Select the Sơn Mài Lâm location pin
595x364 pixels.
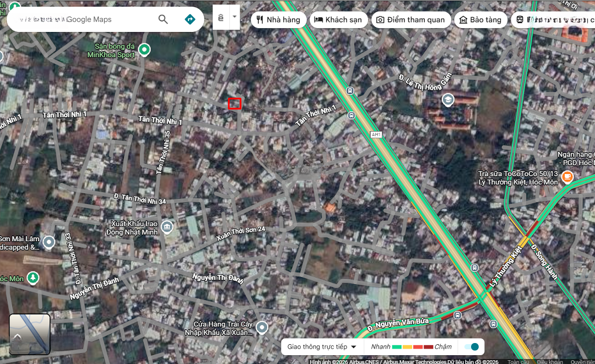pos(49,242)
